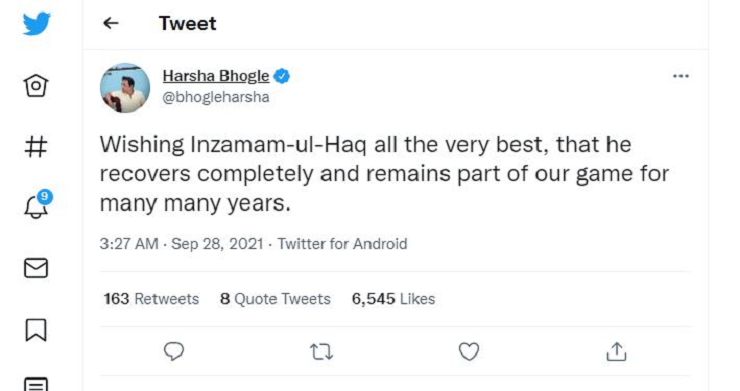Click the Twitter bird logo

(36, 24)
